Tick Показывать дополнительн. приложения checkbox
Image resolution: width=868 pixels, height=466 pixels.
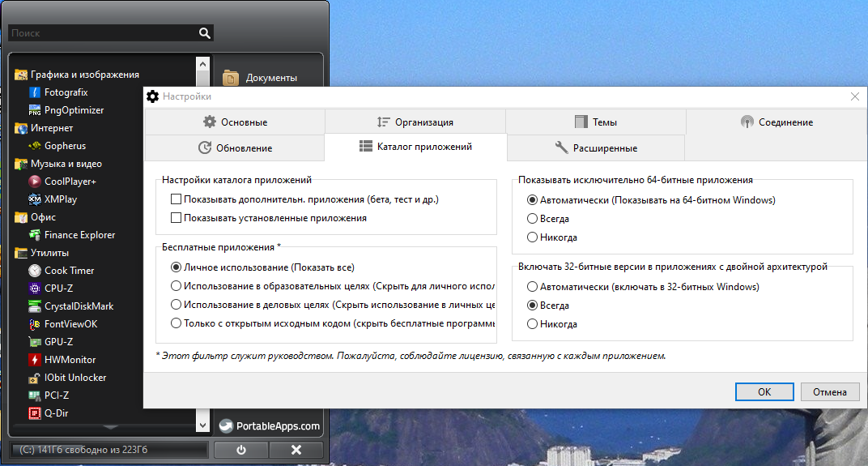176,199
